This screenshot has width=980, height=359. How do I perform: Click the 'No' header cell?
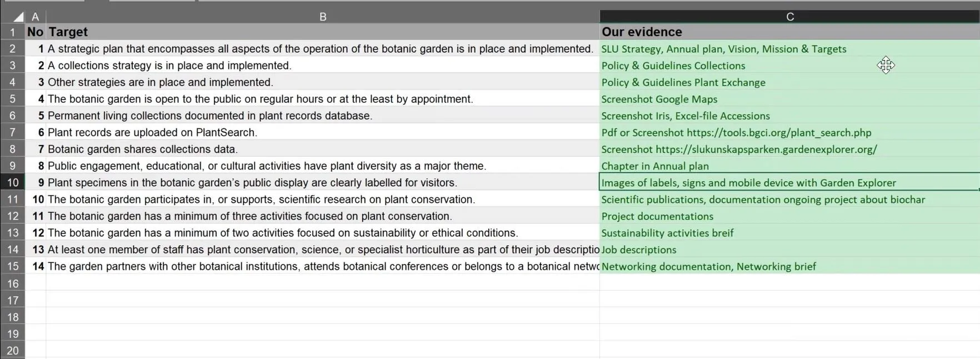click(x=36, y=32)
